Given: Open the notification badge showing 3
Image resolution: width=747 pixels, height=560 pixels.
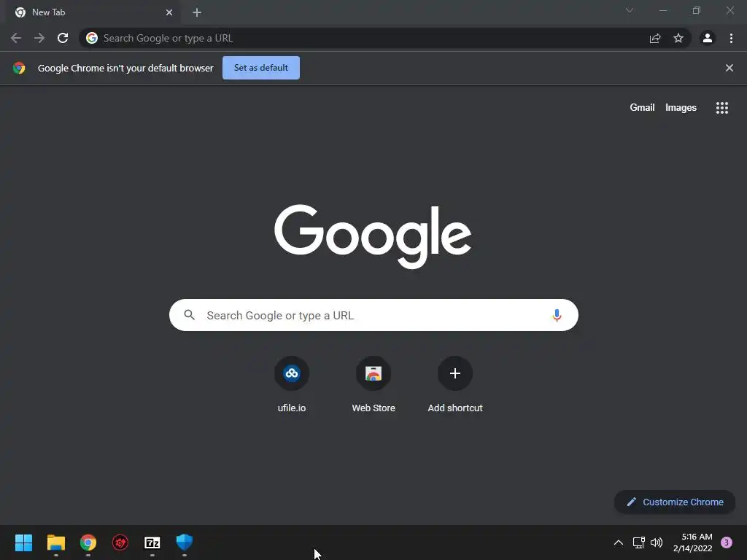Looking at the screenshot, I should pyautogui.click(x=727, y=542).
